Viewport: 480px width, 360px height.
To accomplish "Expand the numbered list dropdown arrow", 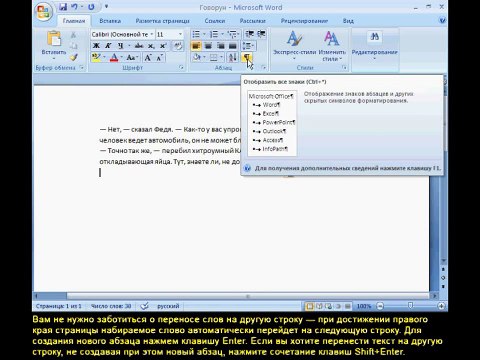I will [222, 34].
